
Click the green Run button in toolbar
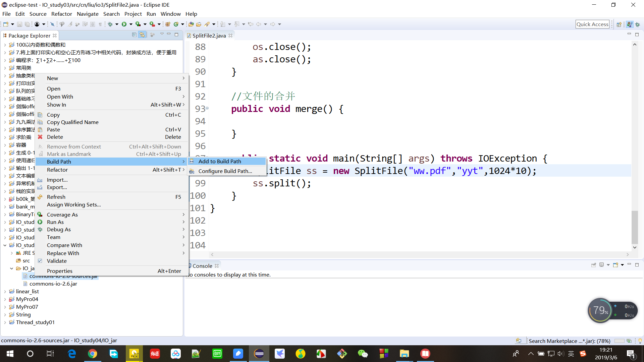(124, 24)
